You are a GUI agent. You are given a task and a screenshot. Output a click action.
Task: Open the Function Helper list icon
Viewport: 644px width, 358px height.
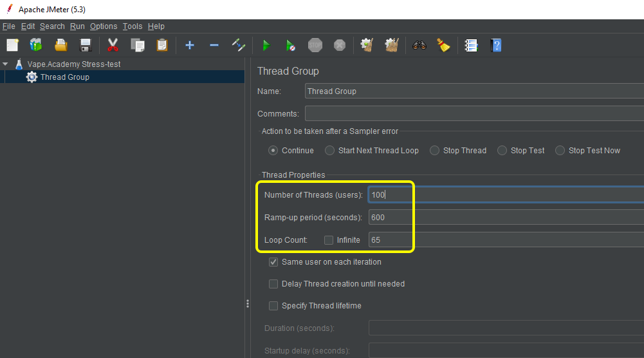(x=472, y=45)
